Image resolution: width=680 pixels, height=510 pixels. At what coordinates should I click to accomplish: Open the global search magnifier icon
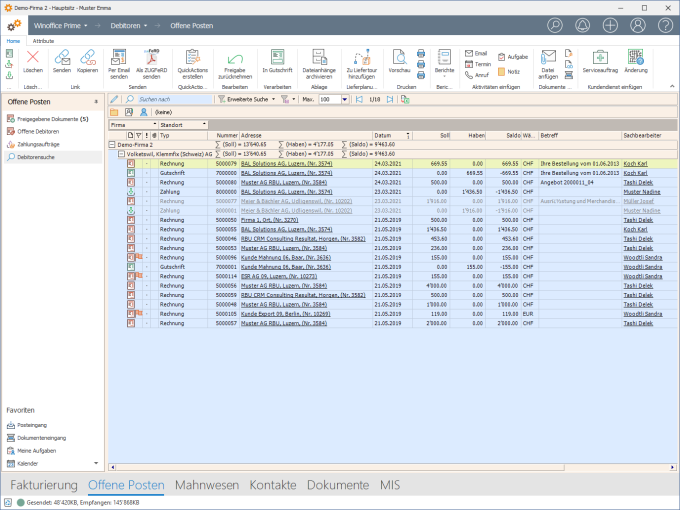pyautogui.click(x=555, y=25)
